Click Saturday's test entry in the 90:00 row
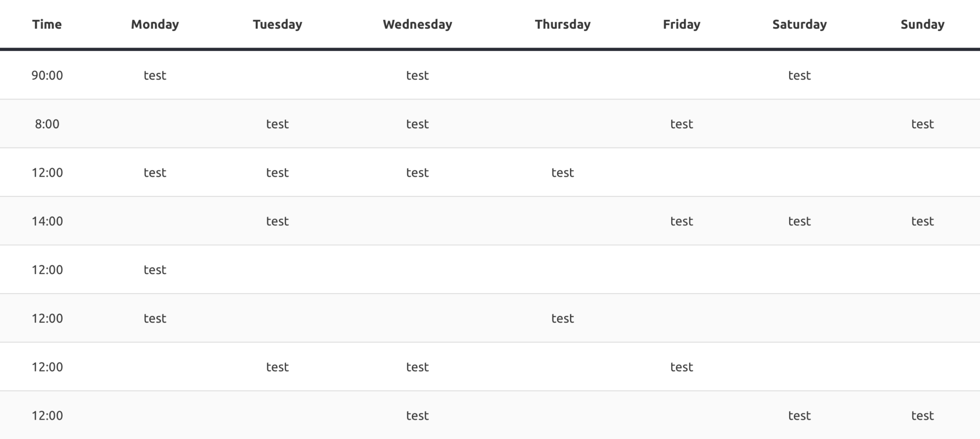 click(799, 76)
